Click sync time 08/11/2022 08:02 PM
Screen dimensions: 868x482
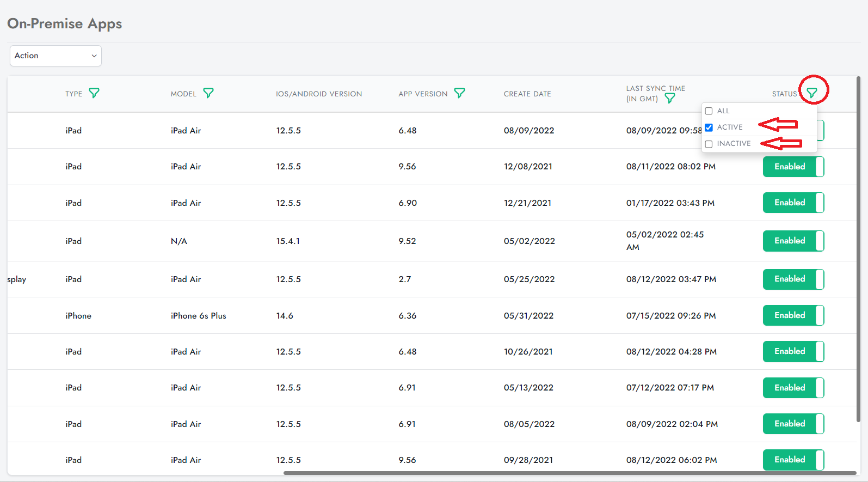tap(670, 167)
